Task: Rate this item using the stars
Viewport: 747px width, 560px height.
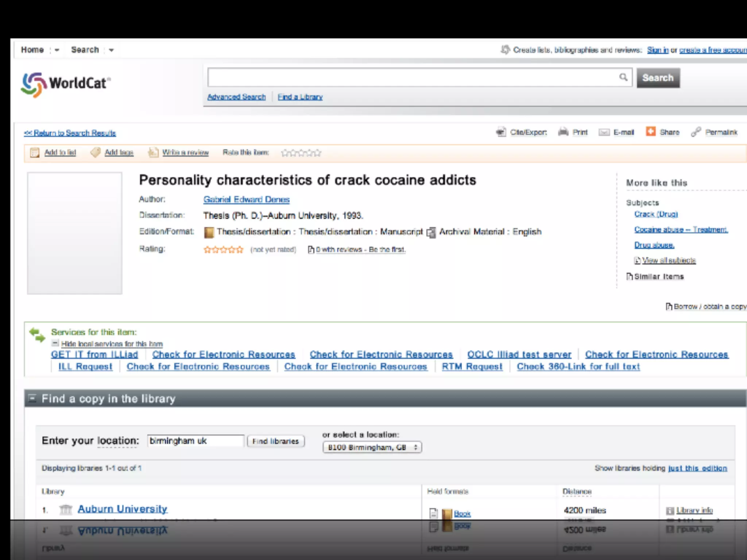Action: (x=301, y=153)
